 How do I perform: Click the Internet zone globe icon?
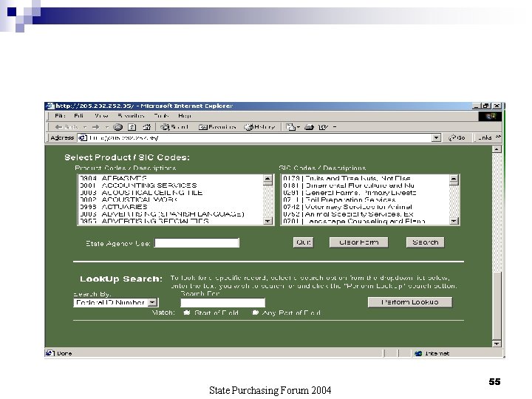coord(418,353)
